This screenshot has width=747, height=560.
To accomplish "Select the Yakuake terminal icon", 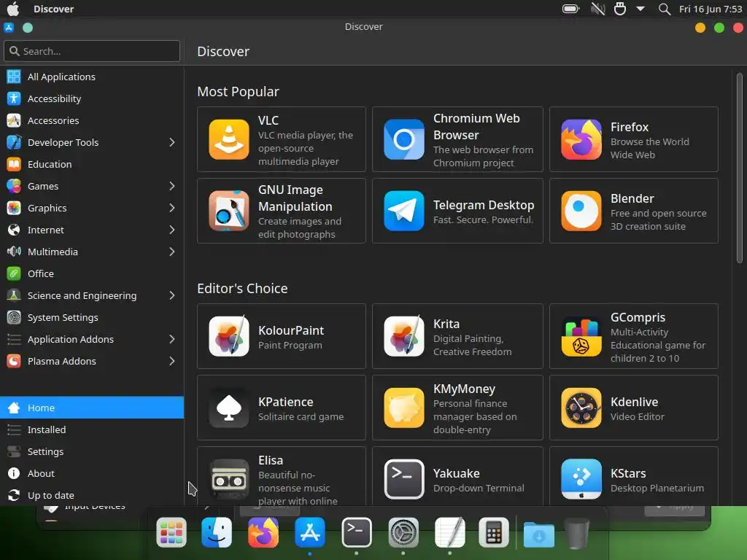I will pyautogui.click(x=404, y=479).
